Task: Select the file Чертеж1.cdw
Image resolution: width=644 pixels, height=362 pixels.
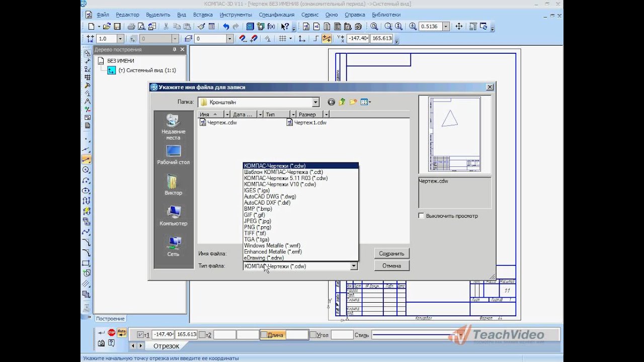Action: click(x=306, y=122)
